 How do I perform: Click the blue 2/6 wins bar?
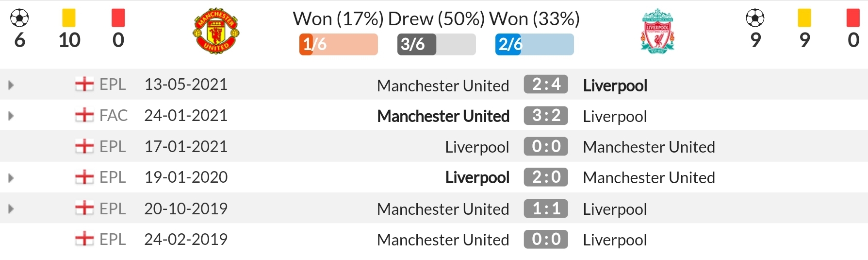[x=535, y=44]
